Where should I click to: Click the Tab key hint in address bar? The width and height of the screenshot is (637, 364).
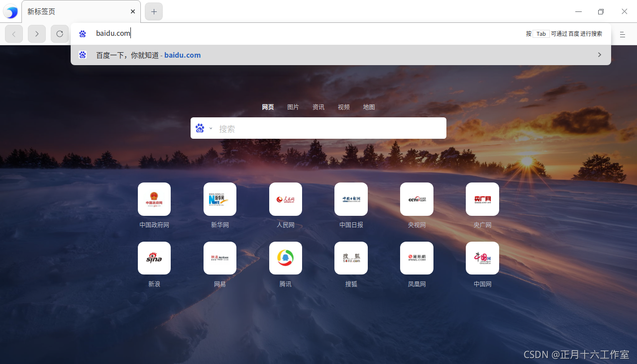click(x=541, y=34)
